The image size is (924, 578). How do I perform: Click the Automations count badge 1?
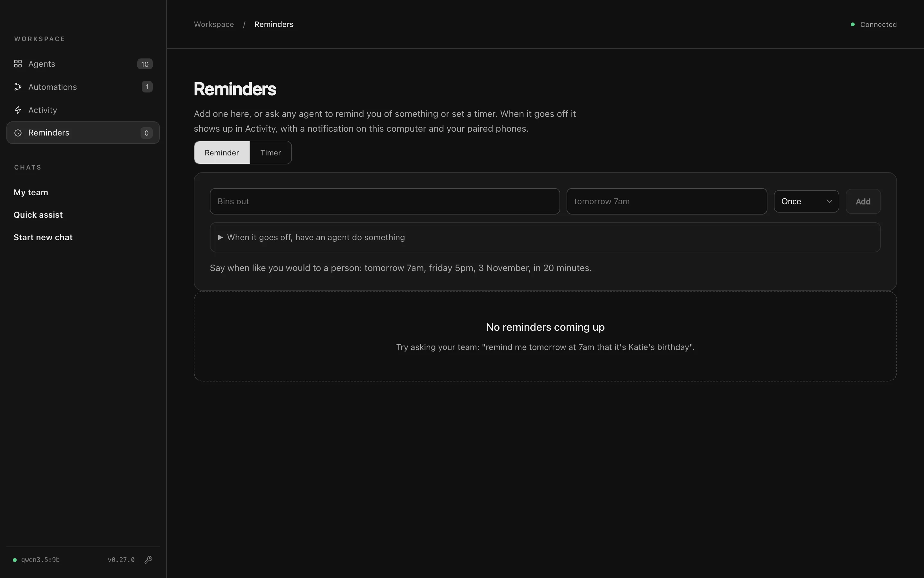point(147,87)
